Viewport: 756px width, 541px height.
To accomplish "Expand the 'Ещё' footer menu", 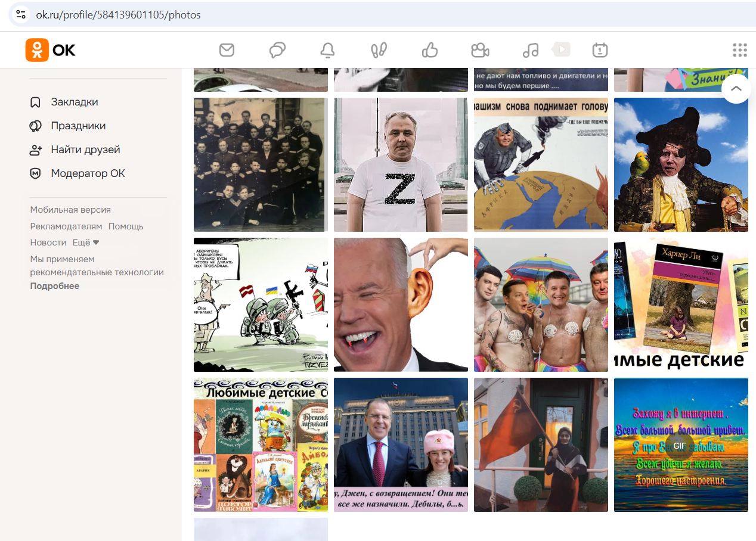I will click(x=86, y=242).
